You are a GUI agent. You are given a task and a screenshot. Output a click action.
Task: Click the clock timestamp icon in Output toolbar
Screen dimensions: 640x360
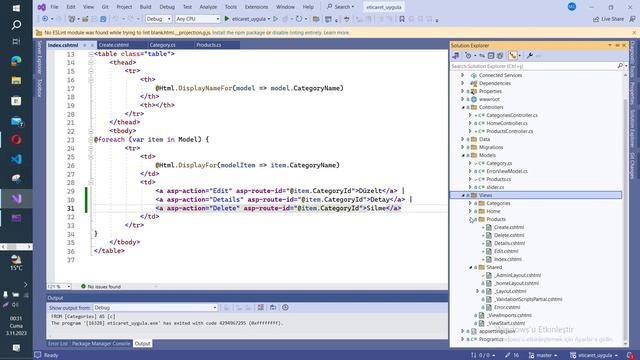[285, 307]
